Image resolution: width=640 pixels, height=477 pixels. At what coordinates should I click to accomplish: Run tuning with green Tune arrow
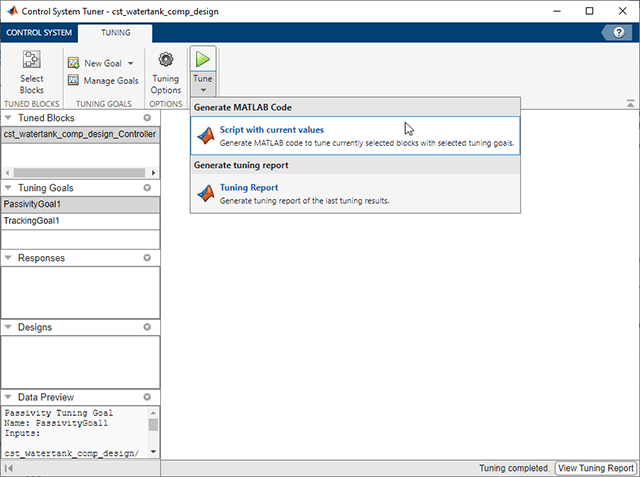(x=202, y=59)
